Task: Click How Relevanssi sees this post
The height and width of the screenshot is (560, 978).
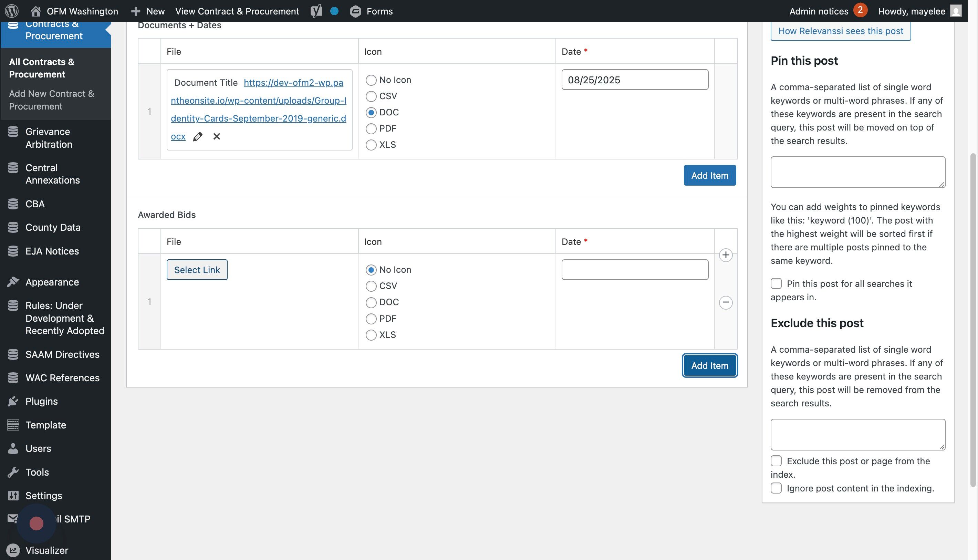Action: point(840,31)
